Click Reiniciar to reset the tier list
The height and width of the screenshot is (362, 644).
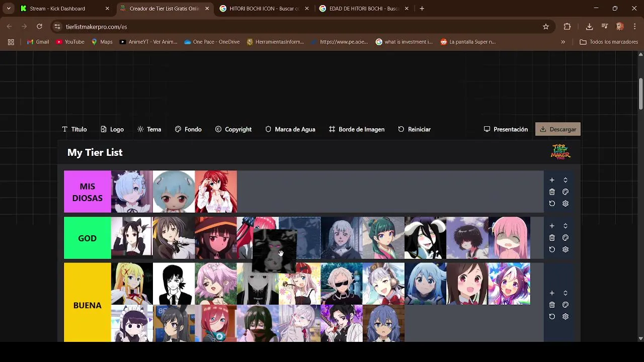point(415,129)
